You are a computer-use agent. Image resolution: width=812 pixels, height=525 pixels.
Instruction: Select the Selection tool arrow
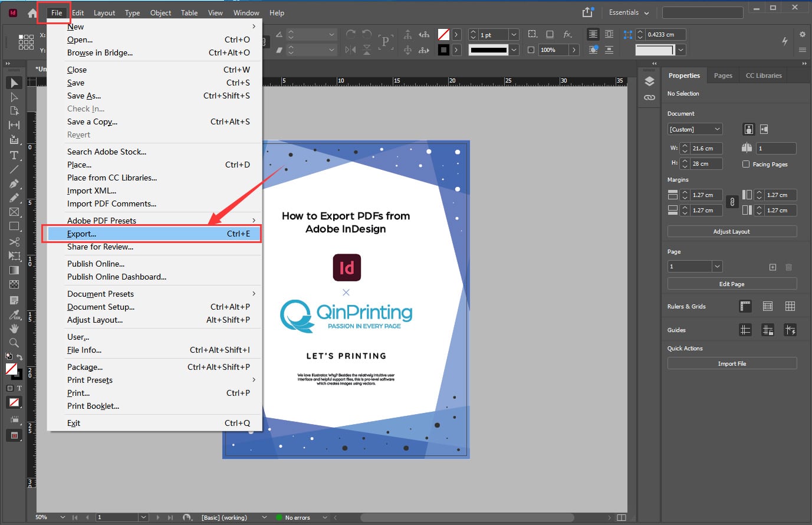(x=14, y=83)
